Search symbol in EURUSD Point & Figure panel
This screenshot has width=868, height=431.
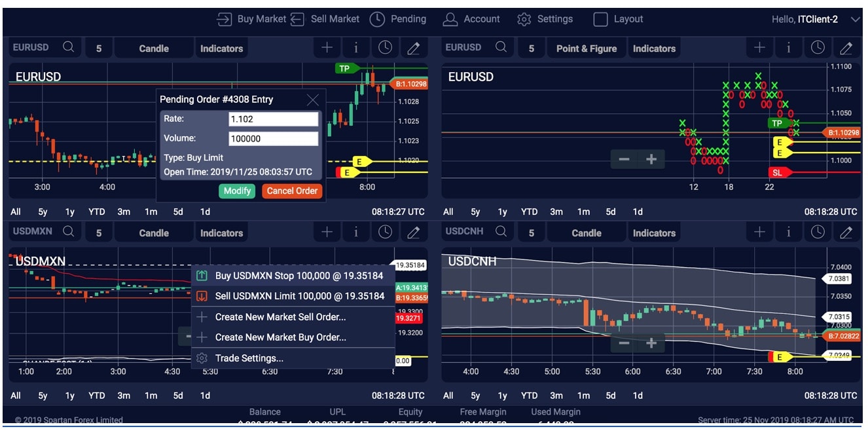click(x=501, y=47)
